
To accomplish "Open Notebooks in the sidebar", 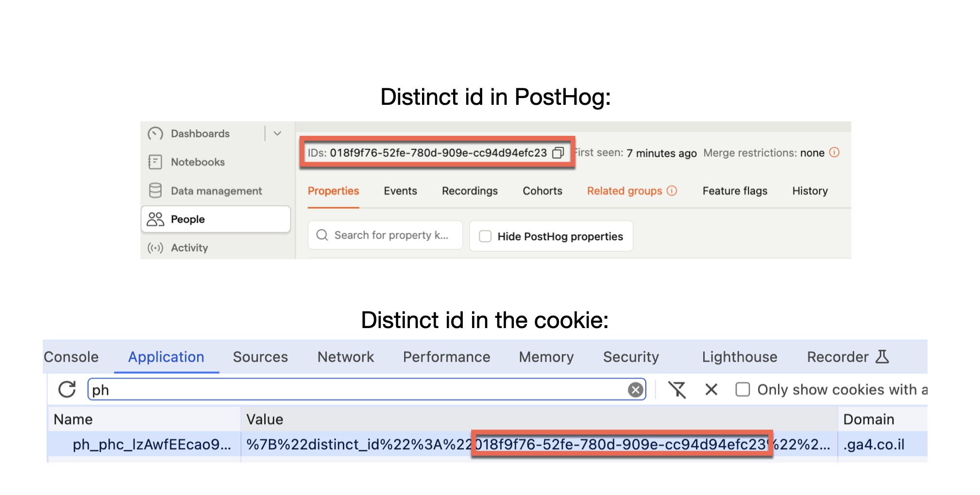I will [198, 162].
